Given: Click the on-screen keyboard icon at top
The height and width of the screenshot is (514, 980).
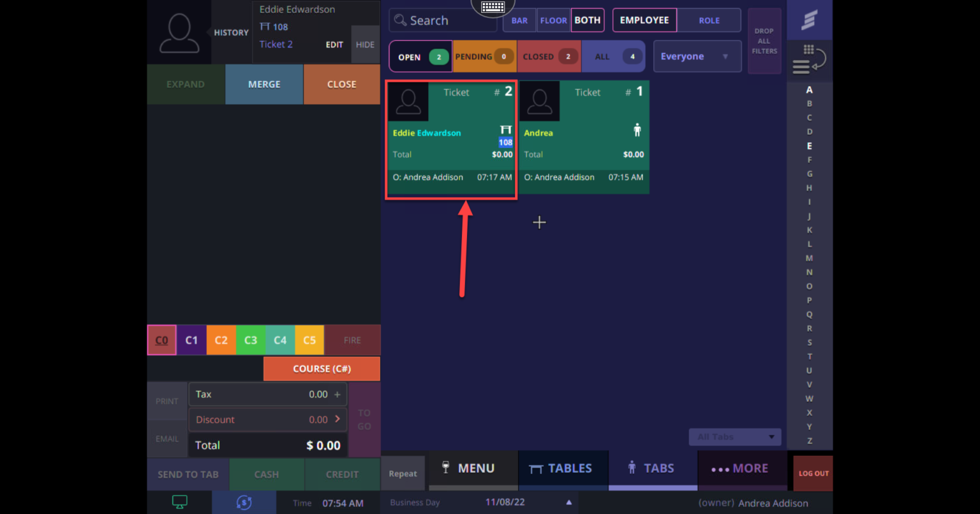Looking at the screenshot, I should tap(493, 8).
